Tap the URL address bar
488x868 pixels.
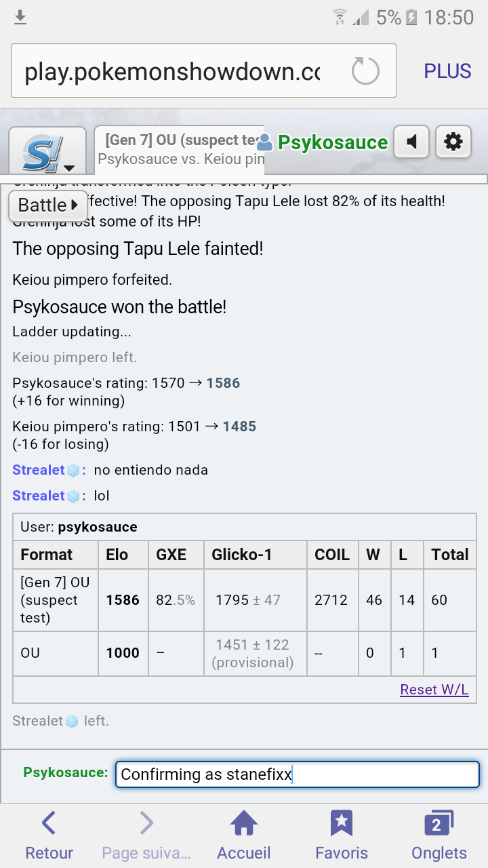203,71
